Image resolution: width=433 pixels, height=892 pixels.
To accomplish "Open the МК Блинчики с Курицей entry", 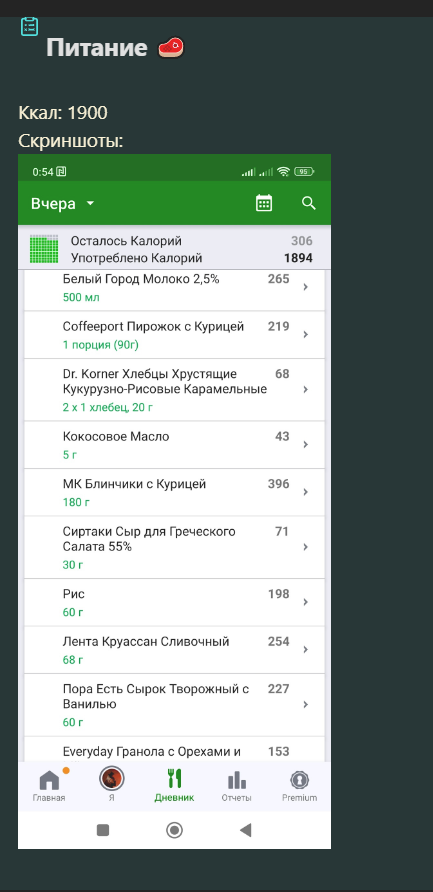I will (x=175, y=492).
